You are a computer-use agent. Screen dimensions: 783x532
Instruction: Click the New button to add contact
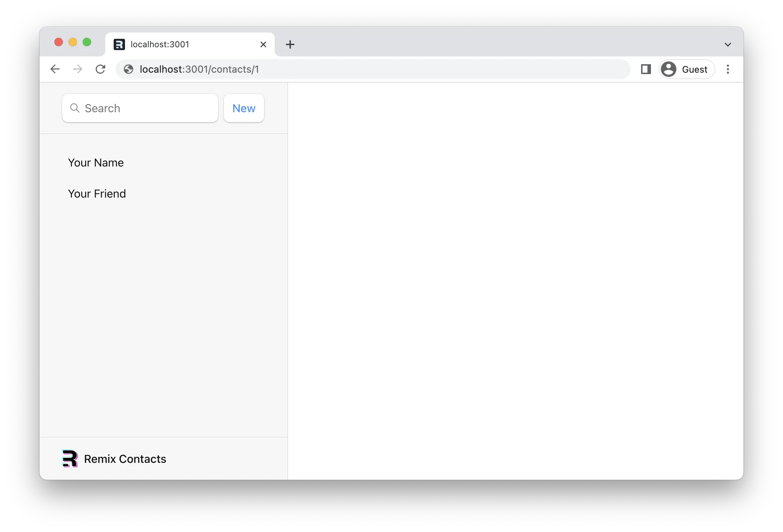tap(243, 108)
